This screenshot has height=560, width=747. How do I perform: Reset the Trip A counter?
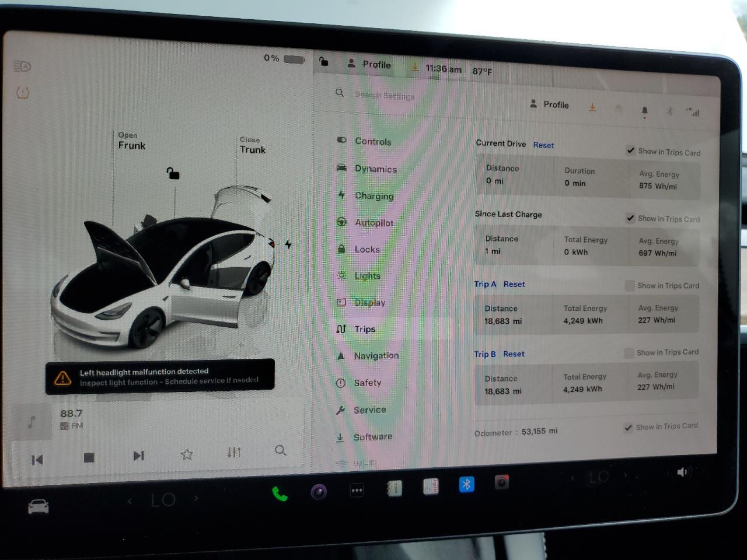tap(514, 284)
